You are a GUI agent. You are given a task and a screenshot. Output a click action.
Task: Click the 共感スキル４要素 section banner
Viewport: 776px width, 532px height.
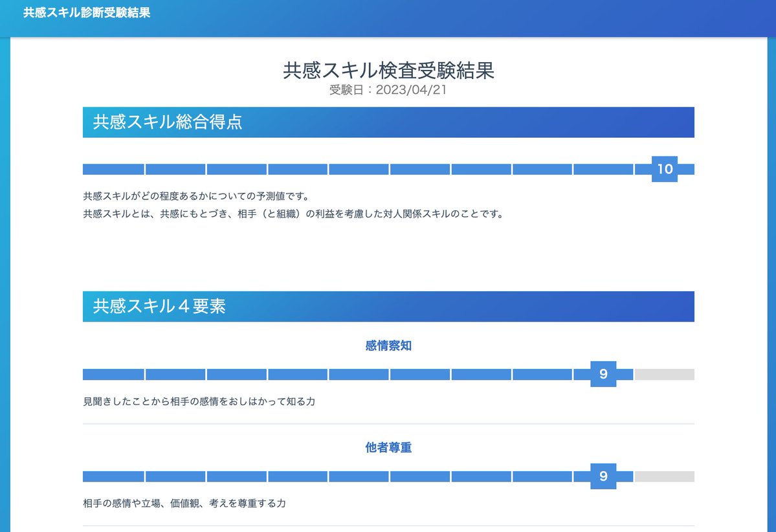388,306
